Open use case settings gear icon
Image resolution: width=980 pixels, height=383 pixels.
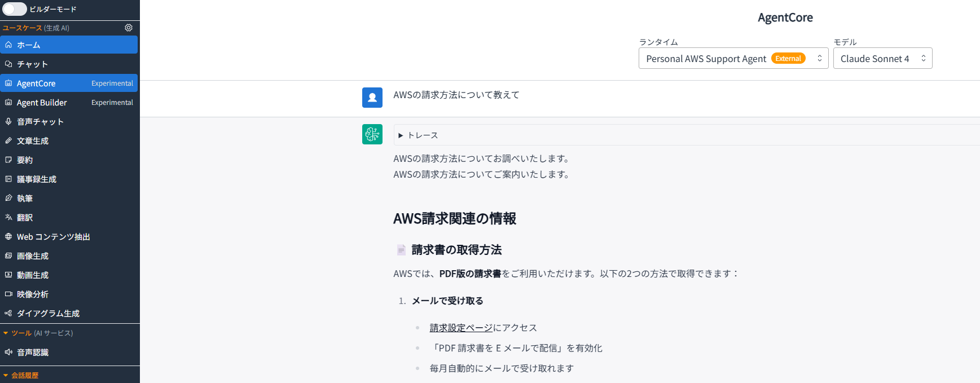coord(129,28)
